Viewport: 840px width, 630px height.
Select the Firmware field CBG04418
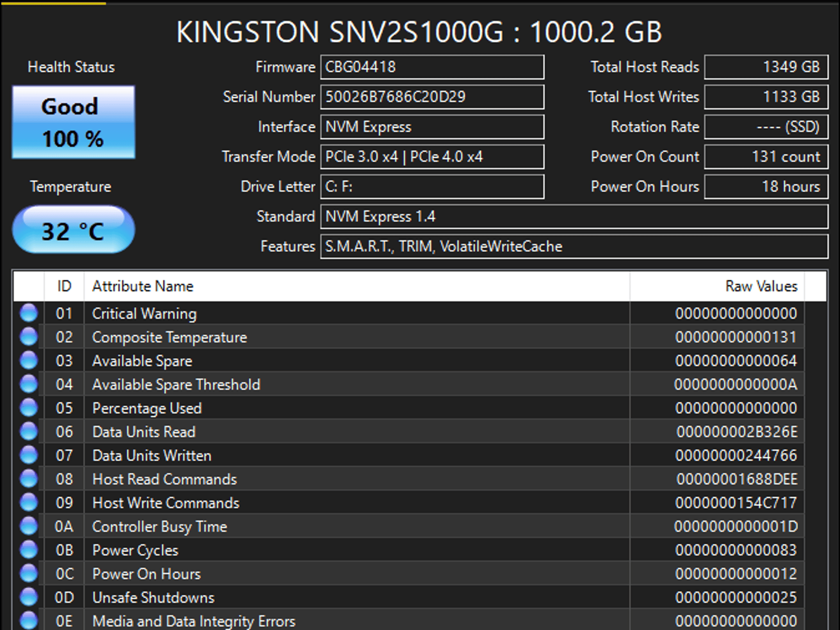[x=432, y=67]
